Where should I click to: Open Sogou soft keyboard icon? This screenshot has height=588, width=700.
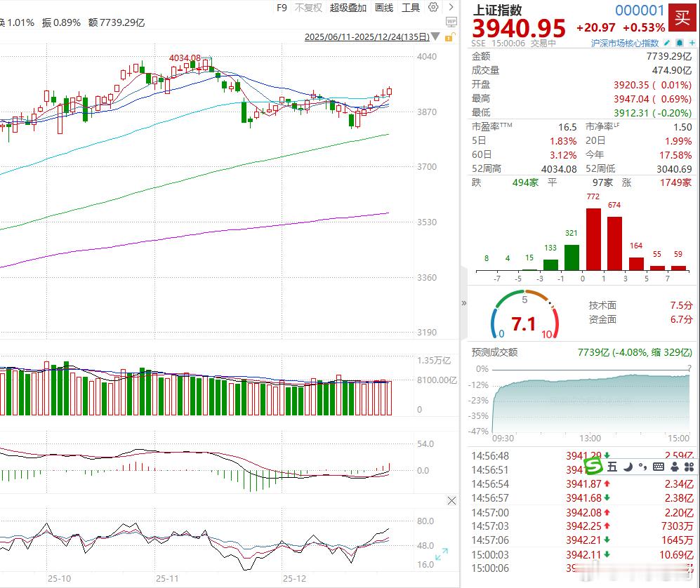click(659, 467)
